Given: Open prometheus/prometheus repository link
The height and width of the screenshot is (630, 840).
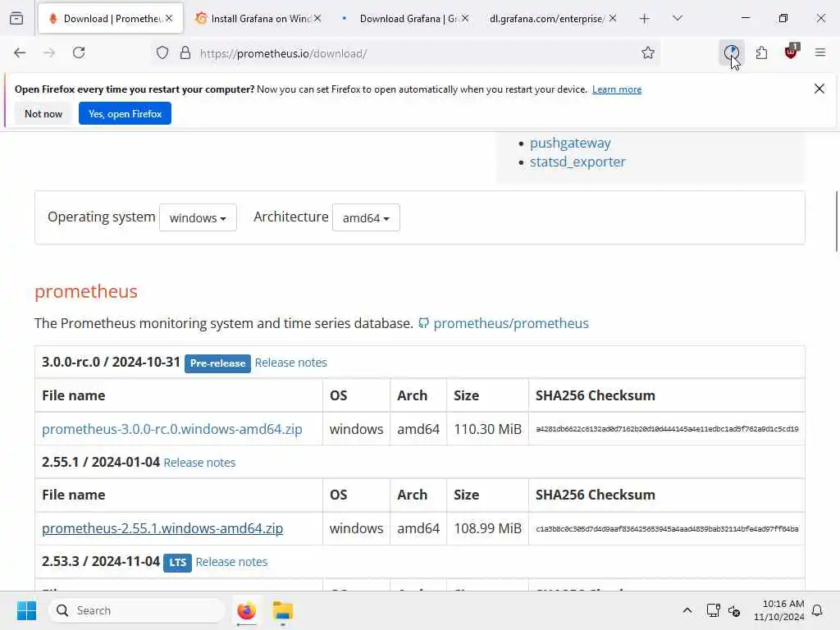Looking at the screenshot, I should pos(511,323).
